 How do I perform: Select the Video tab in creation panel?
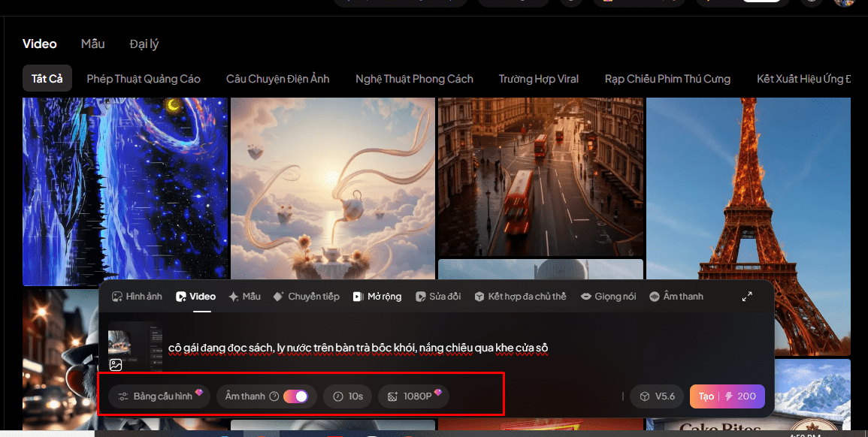(196, 297)
